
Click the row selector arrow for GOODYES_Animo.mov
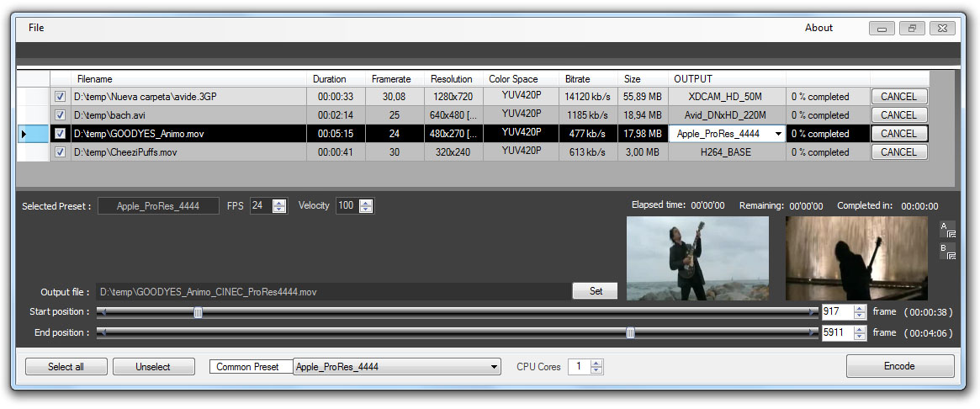click(24, 134)
